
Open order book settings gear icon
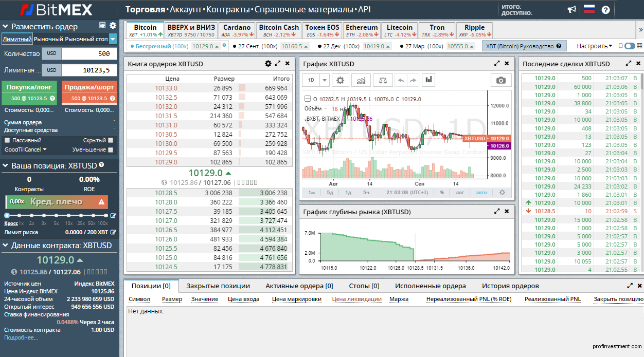pyautogui.click(x=267, y=64)
